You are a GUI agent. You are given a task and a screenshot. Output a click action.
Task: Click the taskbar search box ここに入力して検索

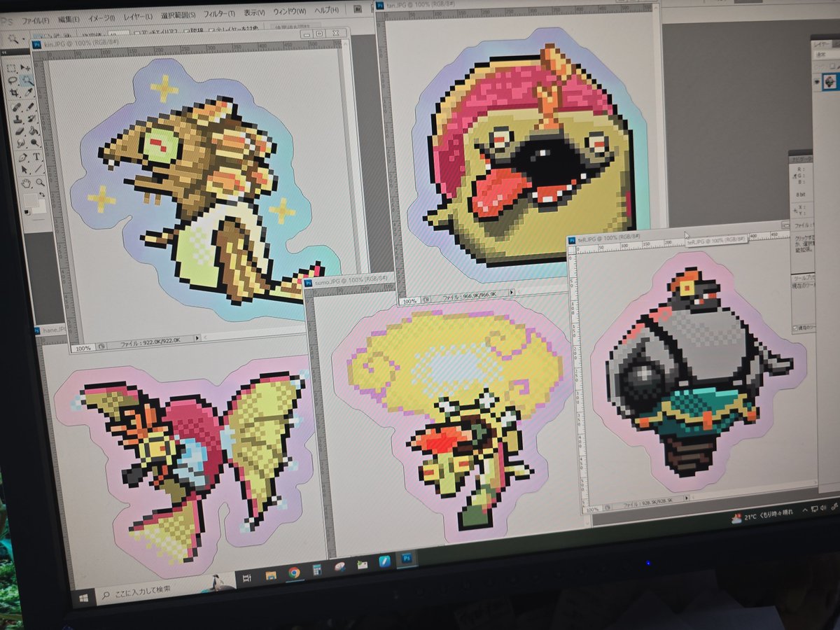[x=166, y=589]
